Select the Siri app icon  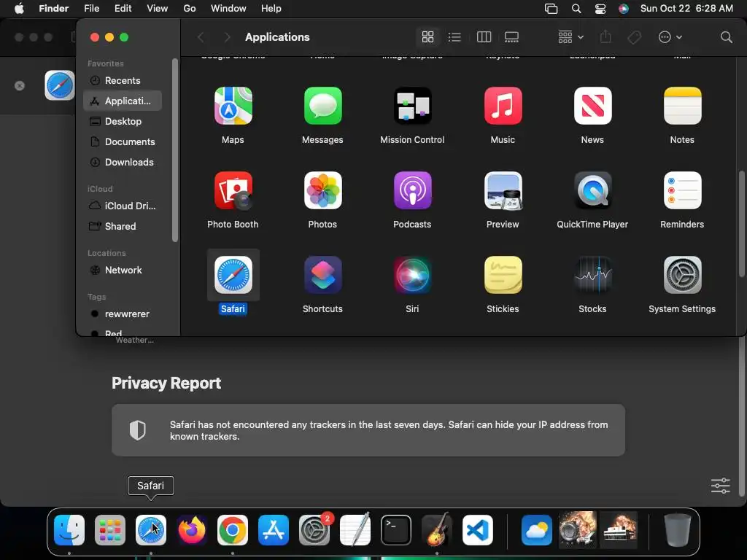(413, 275)
